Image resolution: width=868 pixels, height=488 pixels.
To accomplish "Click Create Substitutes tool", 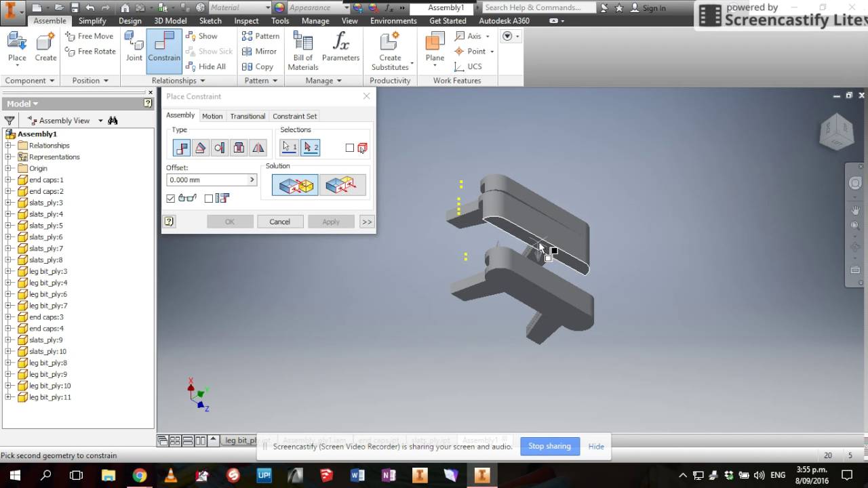I will point(390,52).
